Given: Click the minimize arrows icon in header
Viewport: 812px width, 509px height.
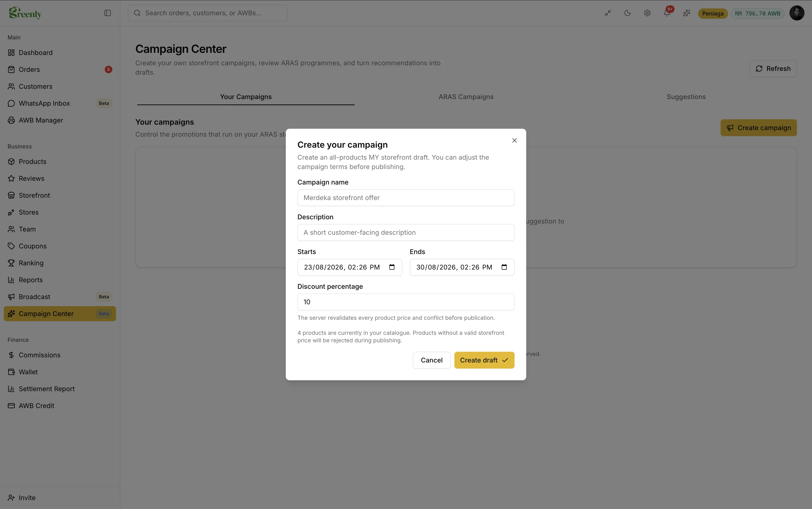Looking at the screenshot, I should coord(608,13).
